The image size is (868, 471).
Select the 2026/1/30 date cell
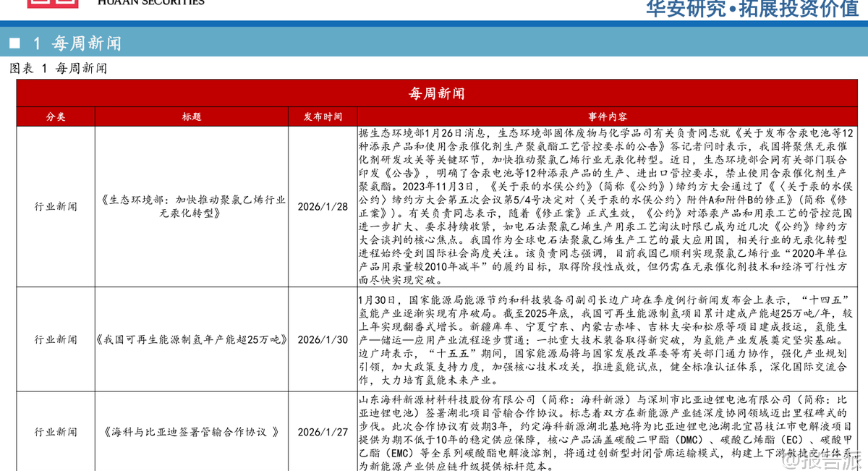[323, 339]
